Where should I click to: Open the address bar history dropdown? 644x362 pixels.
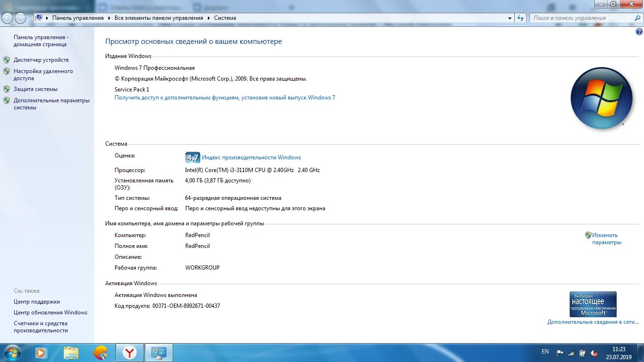(x=510, y=18)
